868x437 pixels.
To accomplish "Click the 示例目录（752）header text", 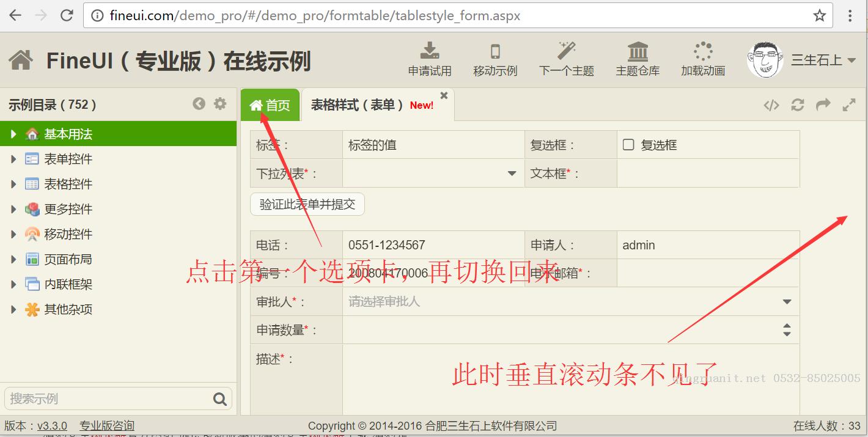I will (53, 105).
